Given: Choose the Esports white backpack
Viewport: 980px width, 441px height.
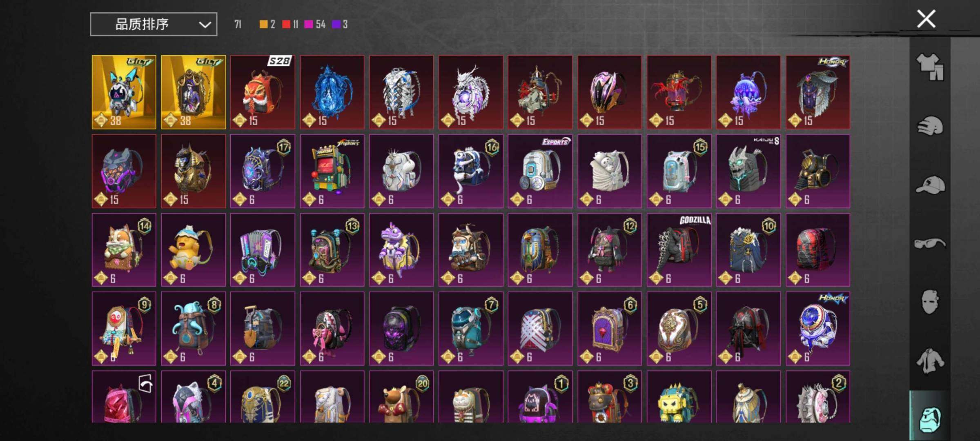Looking at the screenshot, I should point(540,171).
